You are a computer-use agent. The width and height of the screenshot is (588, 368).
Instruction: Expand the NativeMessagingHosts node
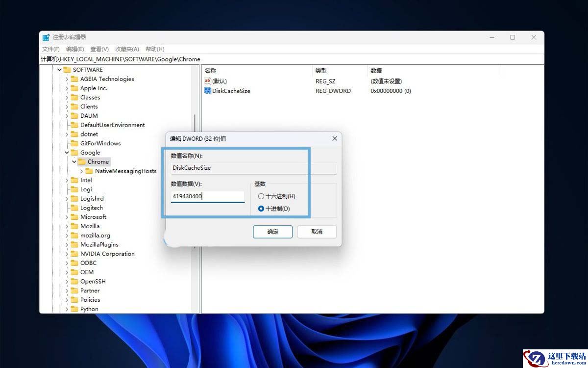click(x=81, y=171)
